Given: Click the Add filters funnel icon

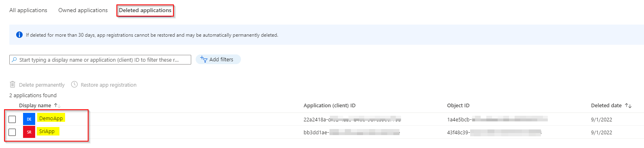Looking at the screenshot, I should (x=204, y=59).
